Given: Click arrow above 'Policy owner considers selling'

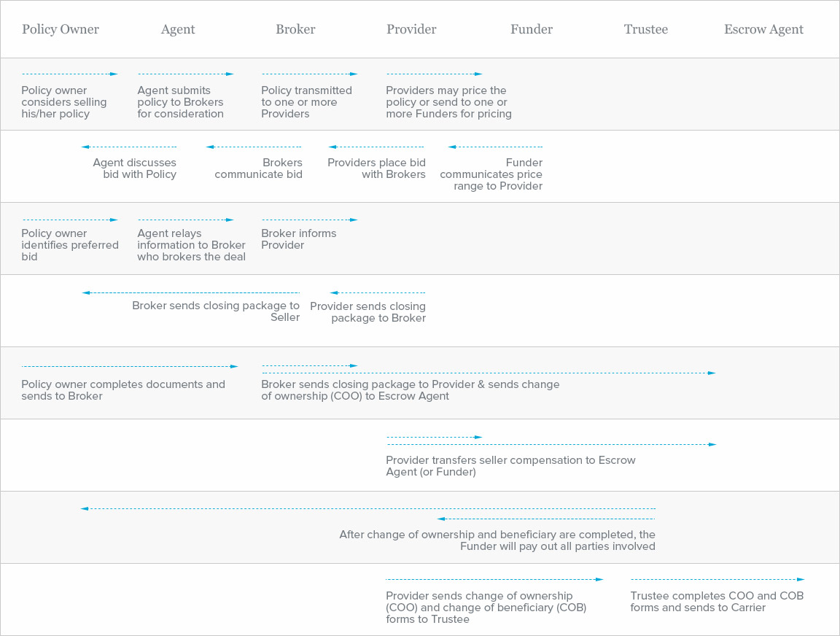Looking at the screenshot, I should coord(69,74).
